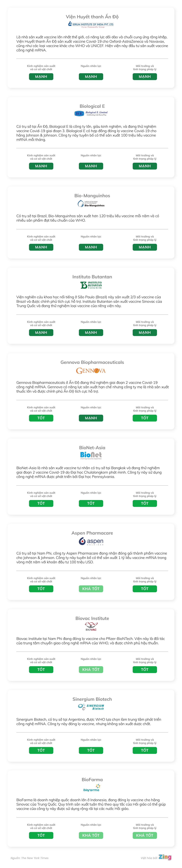The image size is (182, 868).
Task: Select the Aspen Holdings logo
Action: tap(91, 541)
